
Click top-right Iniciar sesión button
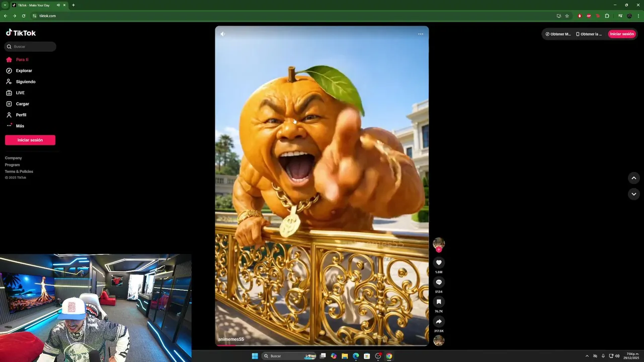click(x=622, y=34)
